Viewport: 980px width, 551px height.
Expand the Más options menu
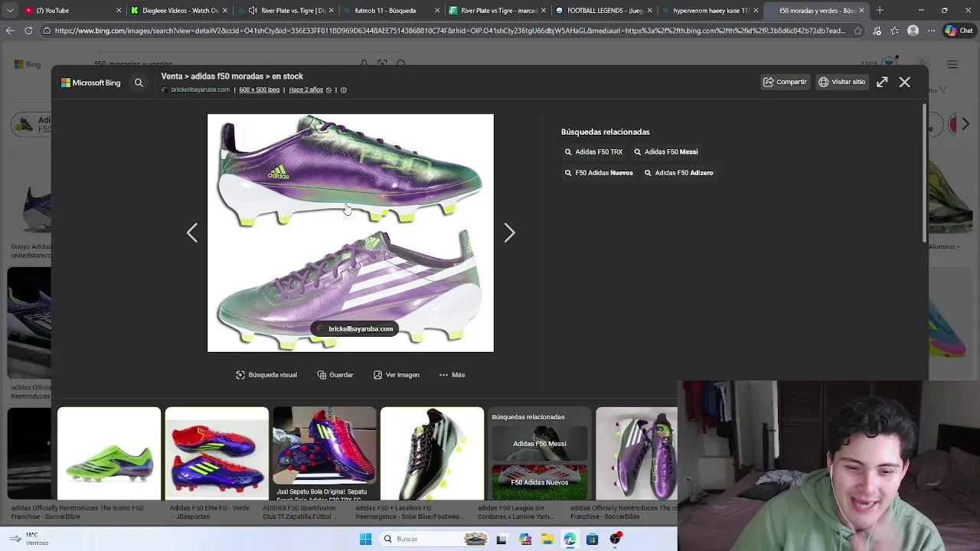pos(452,375)
